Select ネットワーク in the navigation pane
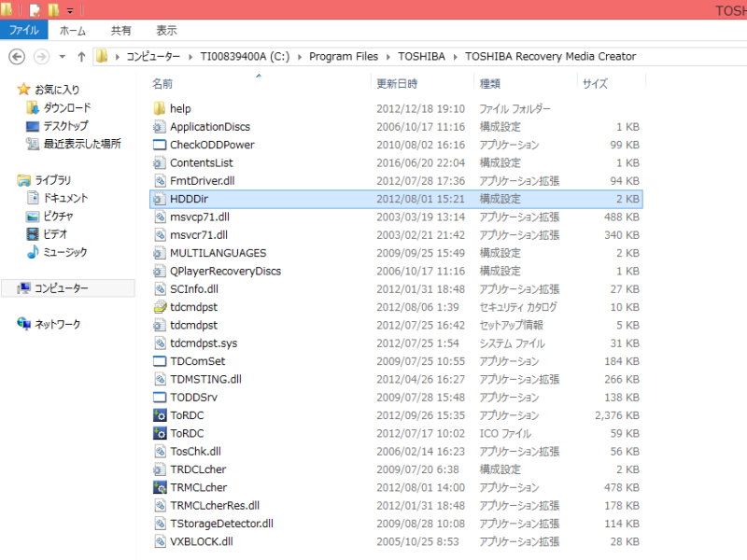Viewport: 747px width, 560px height. click(57, 324)
